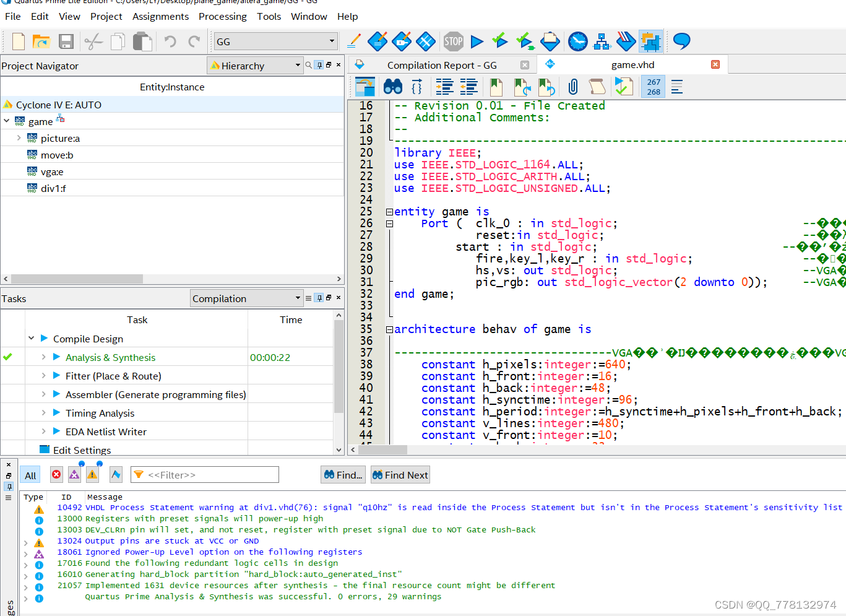This screenshot has height=616, width=846.
Task: Insert template with the scroll icon
Action: 597,87
